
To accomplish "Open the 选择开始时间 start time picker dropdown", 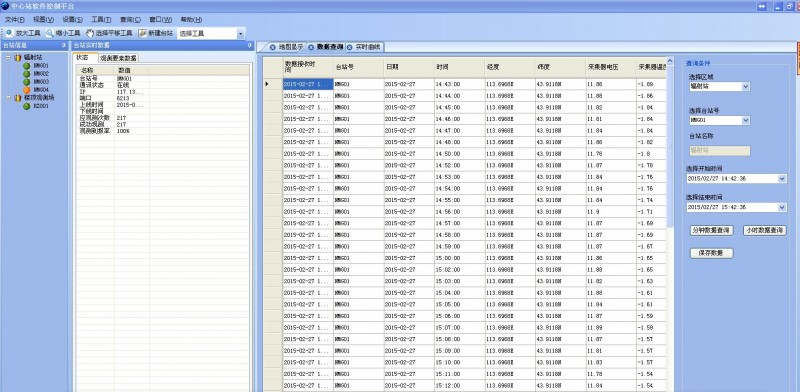I will point(782,179).
